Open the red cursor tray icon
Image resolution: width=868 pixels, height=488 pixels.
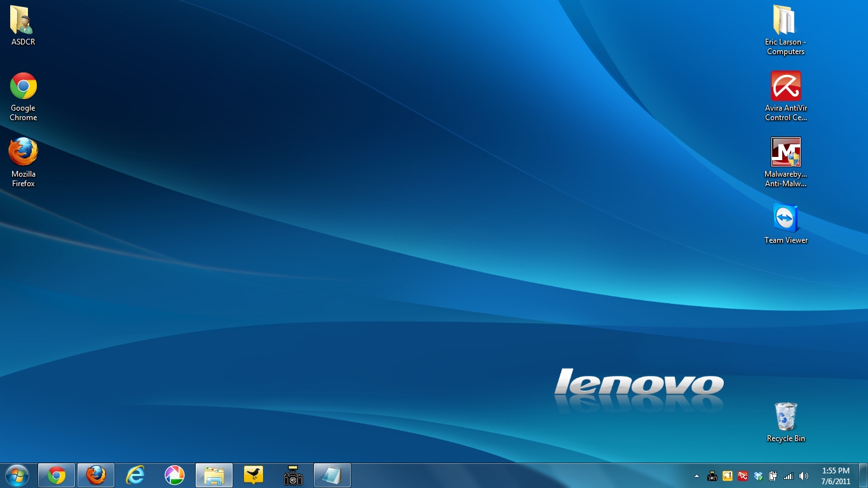pos(743,476)
